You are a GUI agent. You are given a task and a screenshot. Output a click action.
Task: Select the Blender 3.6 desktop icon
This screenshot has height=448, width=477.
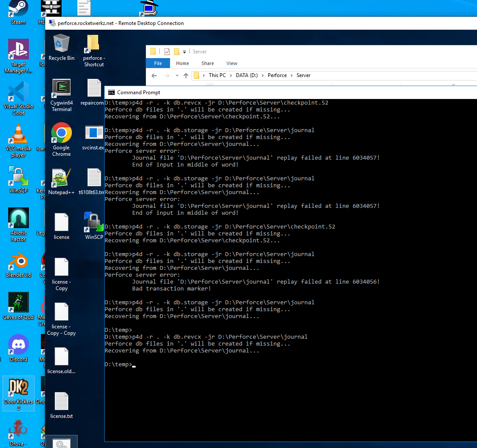(x=18, y=261)
